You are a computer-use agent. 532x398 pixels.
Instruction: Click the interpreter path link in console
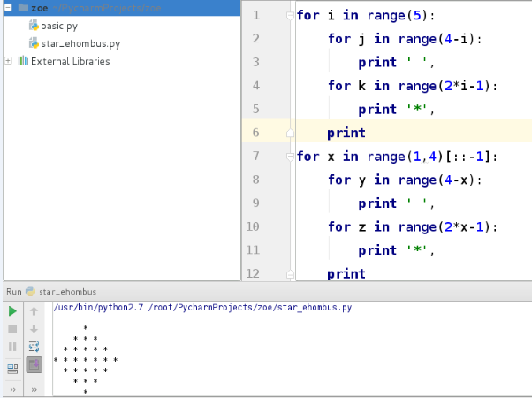point(203,307)
